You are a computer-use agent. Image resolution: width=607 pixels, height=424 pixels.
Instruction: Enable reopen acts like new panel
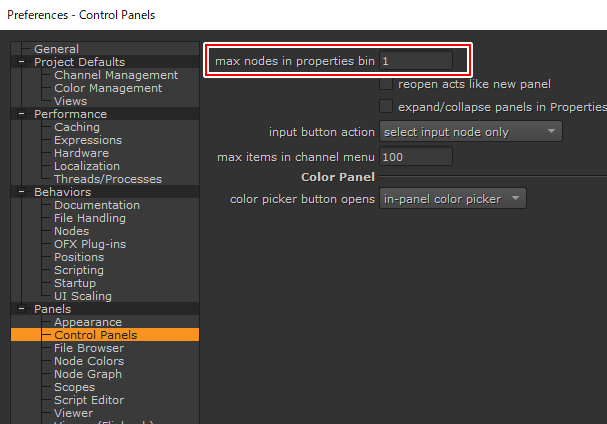point(386,84)
